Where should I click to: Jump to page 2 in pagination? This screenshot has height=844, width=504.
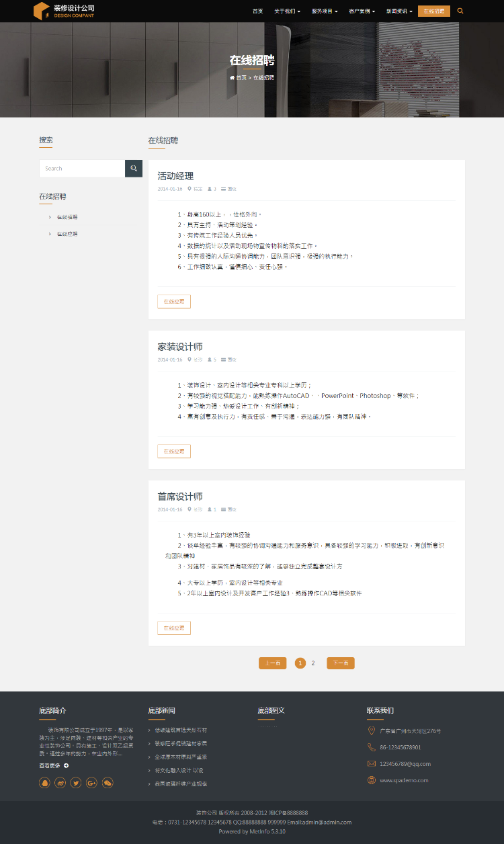pos(312,663)
